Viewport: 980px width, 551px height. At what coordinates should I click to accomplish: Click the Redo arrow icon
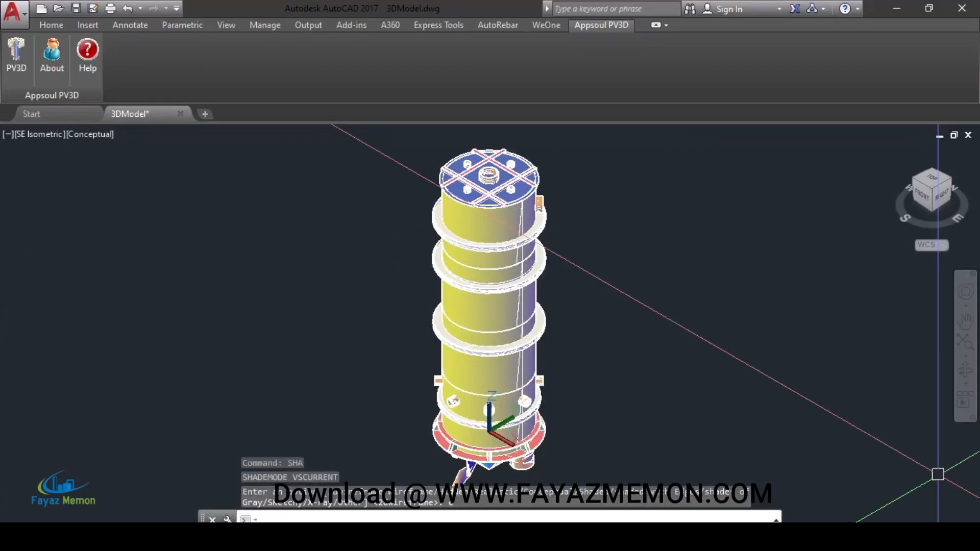coord(153,8)
